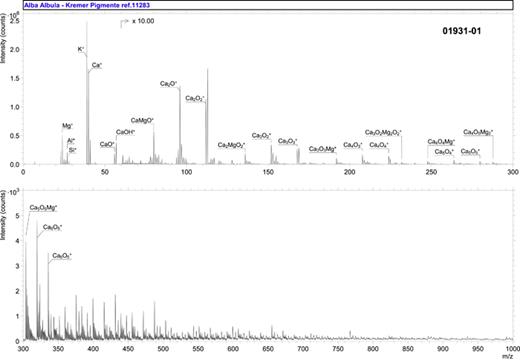
Task: Click the '5' tick on lower intensity axis
Action: 17,216
